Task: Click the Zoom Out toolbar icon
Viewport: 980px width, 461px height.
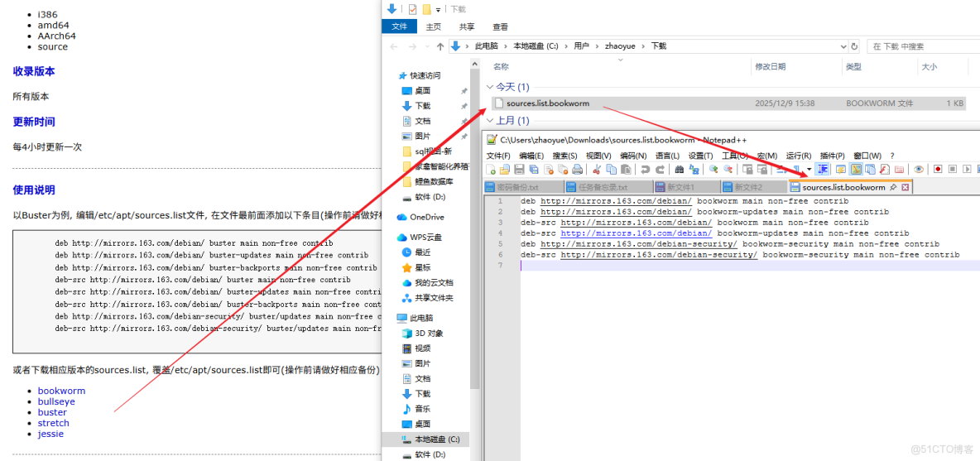Action: 728,170
